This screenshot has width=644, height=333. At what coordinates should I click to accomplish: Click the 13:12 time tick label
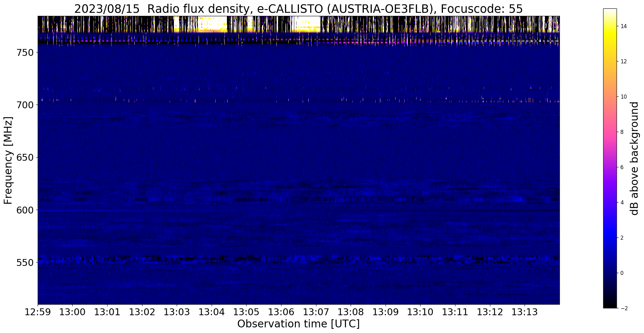coord(490,312)
